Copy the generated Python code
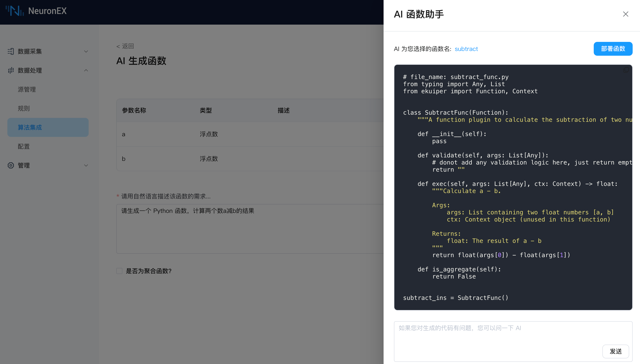640x364 pixels. tap(626, 70)
